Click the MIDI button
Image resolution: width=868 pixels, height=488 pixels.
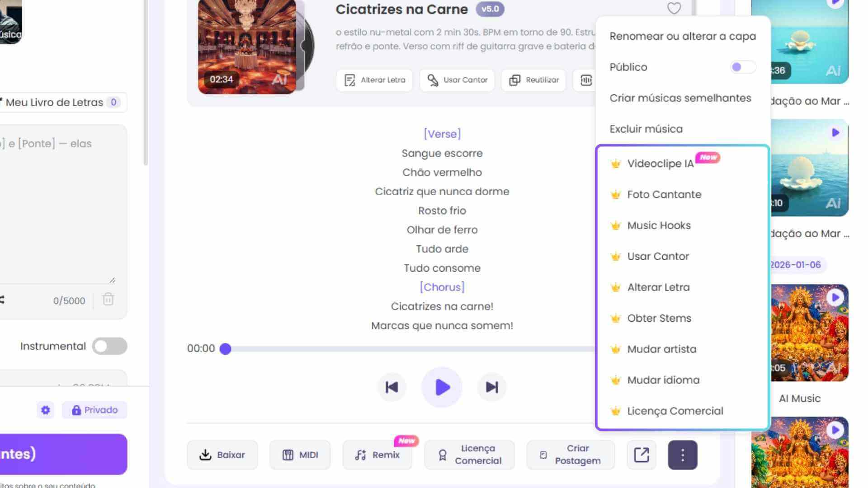[300, 455]
